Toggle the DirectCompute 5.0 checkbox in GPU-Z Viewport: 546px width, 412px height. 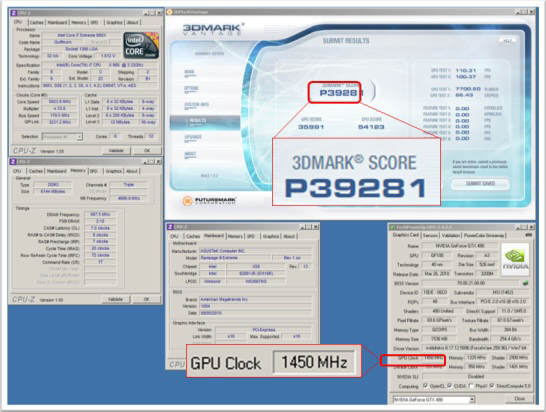pos(491,386)
